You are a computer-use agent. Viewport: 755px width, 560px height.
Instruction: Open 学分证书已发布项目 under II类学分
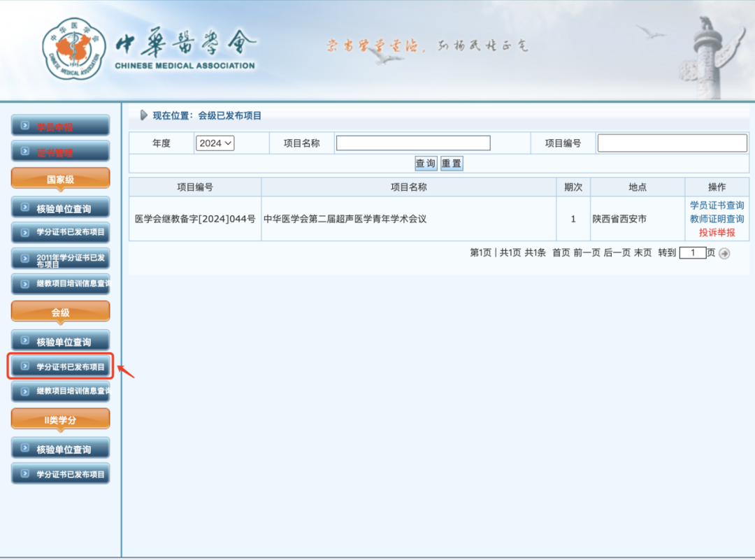[60, 474]
